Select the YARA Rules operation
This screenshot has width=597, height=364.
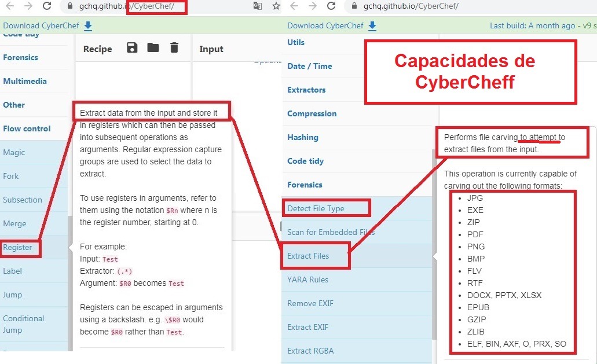click(x=357, y=280)
